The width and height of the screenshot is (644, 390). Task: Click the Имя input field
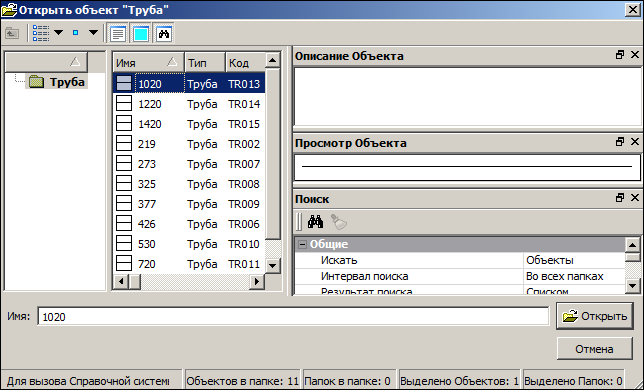[293, 317]
